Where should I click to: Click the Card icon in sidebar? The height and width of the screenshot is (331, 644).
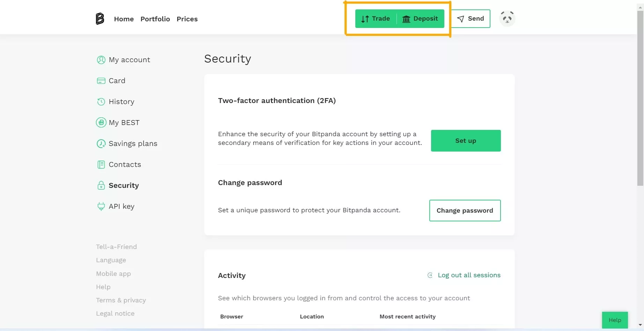(x=101, y=81)
